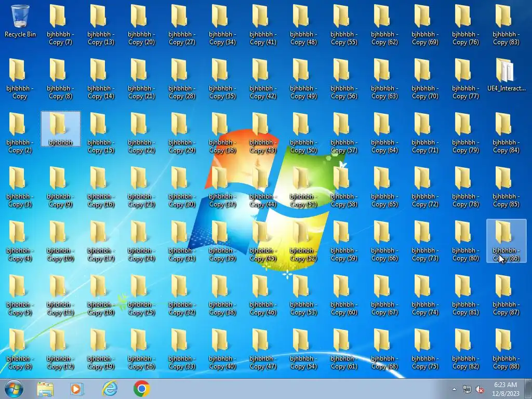This screenshot has height=399, width=532.
Task: Select folder bjhbhbh - Copy (25)
Action: 141,295
